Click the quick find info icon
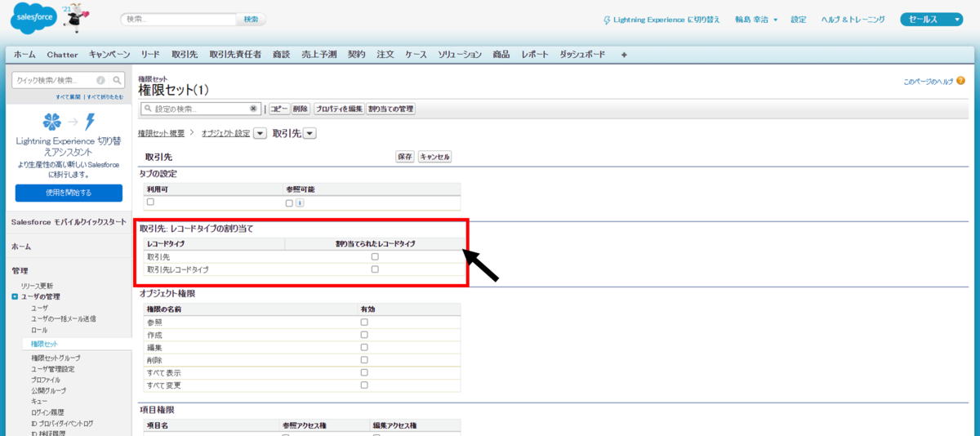This screenshot has width=980, height=436. [x=101, y=80]
